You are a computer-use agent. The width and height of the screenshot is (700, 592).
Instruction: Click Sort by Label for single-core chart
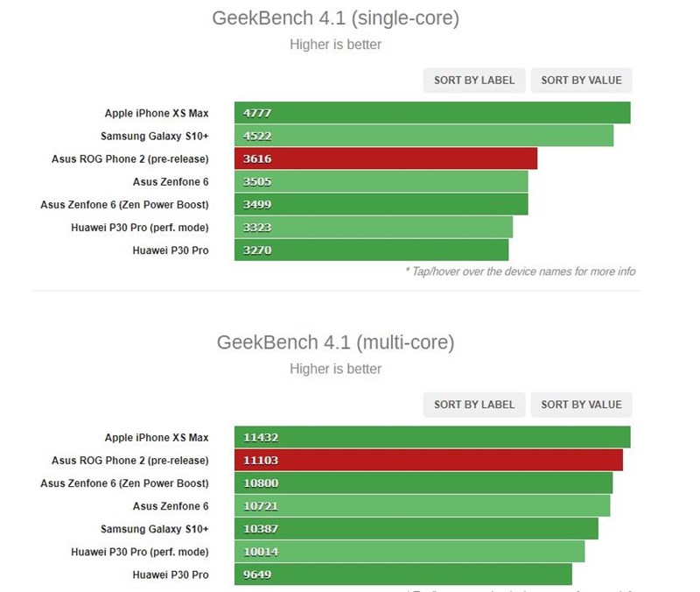(x=475, y=81)
